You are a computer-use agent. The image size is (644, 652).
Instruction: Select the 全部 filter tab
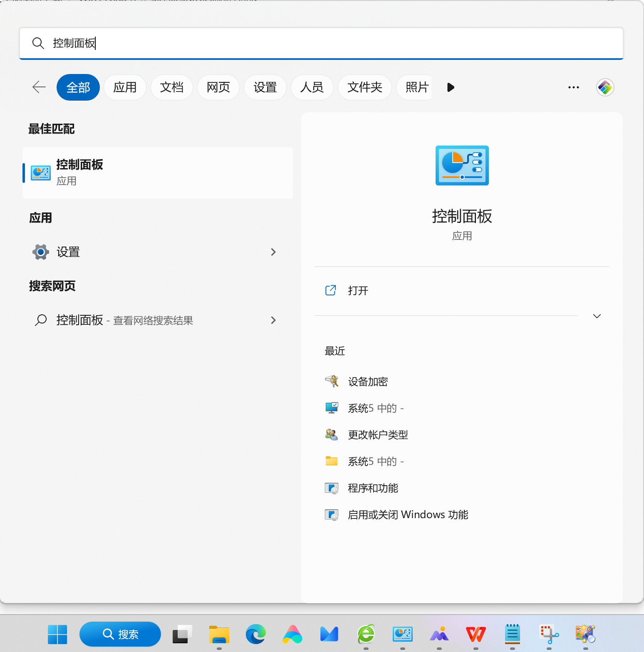78,87
